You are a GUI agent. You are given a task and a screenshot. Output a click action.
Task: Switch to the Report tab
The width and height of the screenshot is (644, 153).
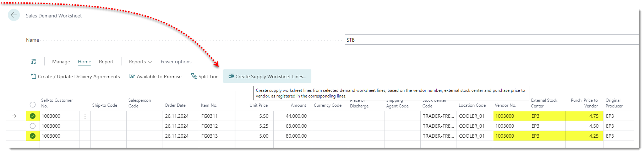(106, 62)
